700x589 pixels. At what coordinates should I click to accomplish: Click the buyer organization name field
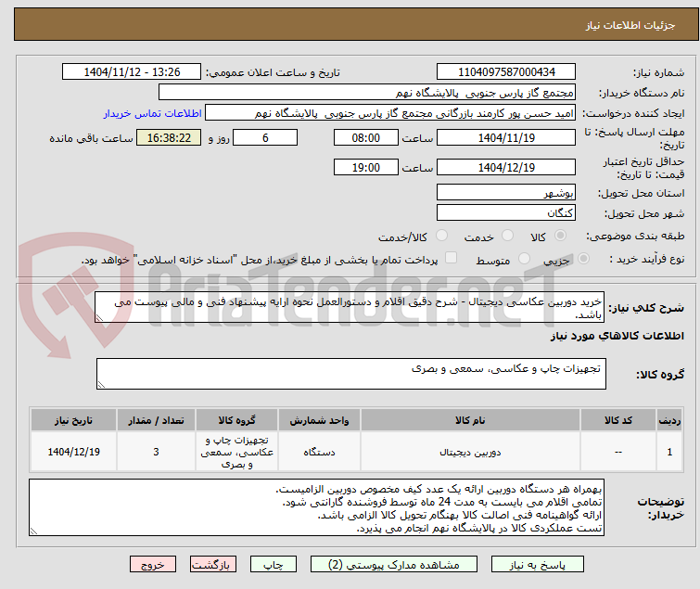click(367, 93)
